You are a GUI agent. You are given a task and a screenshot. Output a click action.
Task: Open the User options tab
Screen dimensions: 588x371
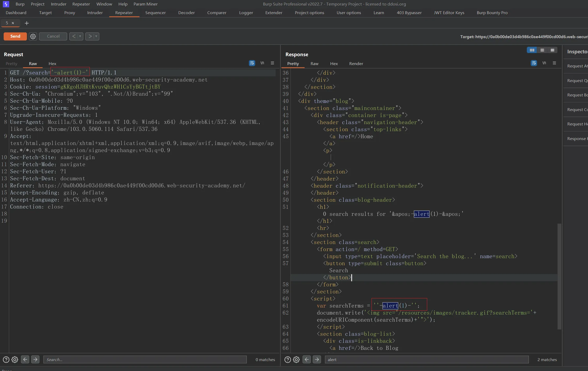pyautogui.click(x=349, y=13)
